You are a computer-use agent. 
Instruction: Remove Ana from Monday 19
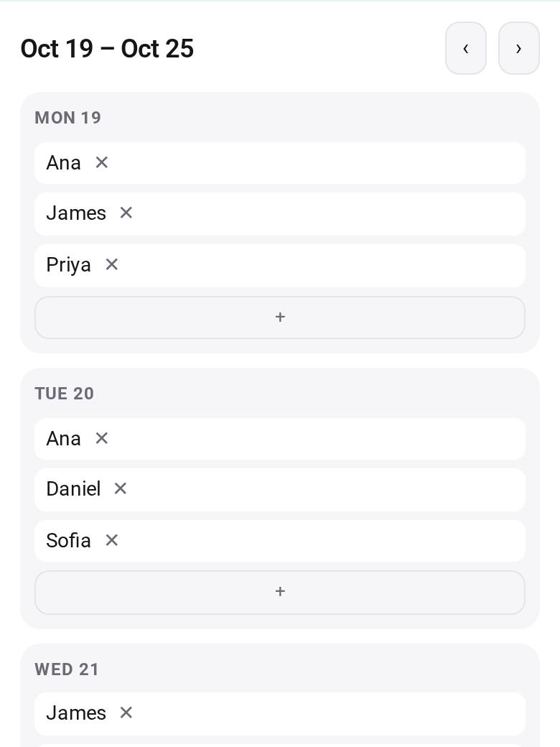(101, 162)
